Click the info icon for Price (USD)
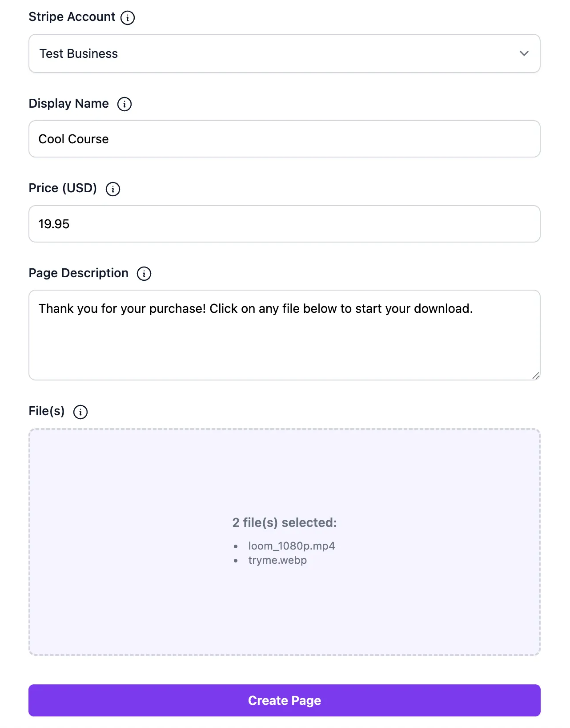This screenshot has height=728, width=570. point(113,189)
